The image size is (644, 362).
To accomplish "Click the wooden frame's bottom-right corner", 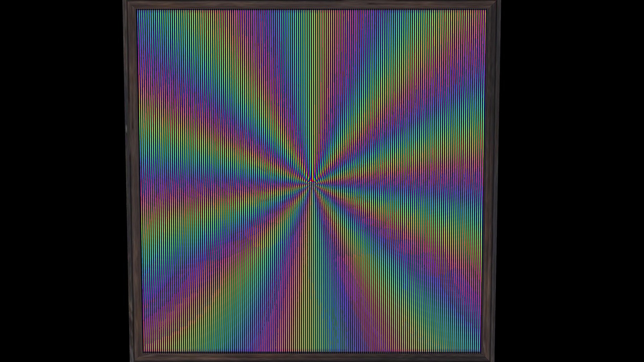I will tap(487, 357).
